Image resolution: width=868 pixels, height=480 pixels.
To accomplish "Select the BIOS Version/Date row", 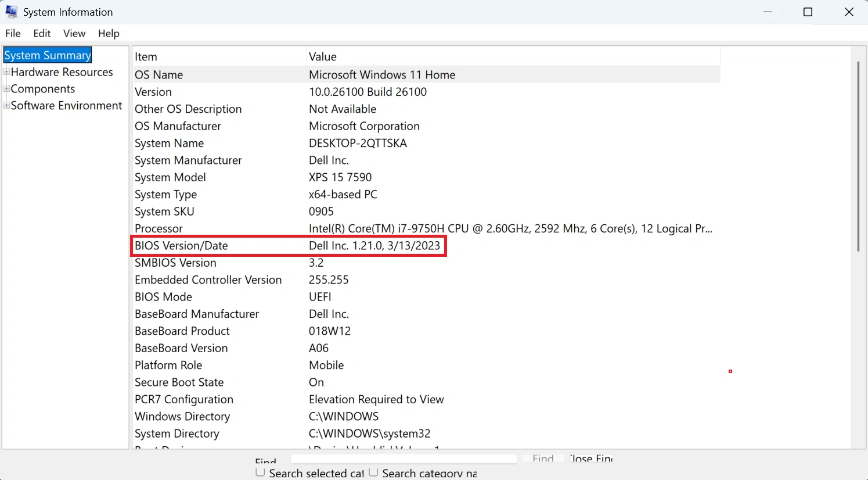I will click(289, 246).
